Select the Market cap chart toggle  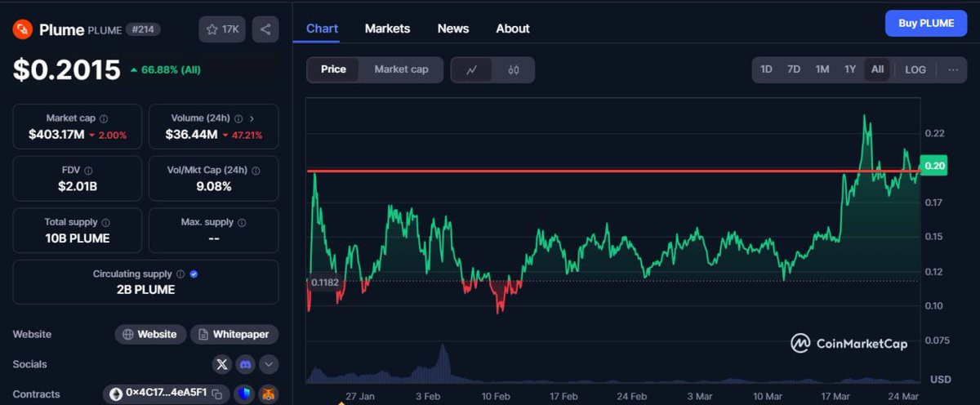click(x=401, y=69)
